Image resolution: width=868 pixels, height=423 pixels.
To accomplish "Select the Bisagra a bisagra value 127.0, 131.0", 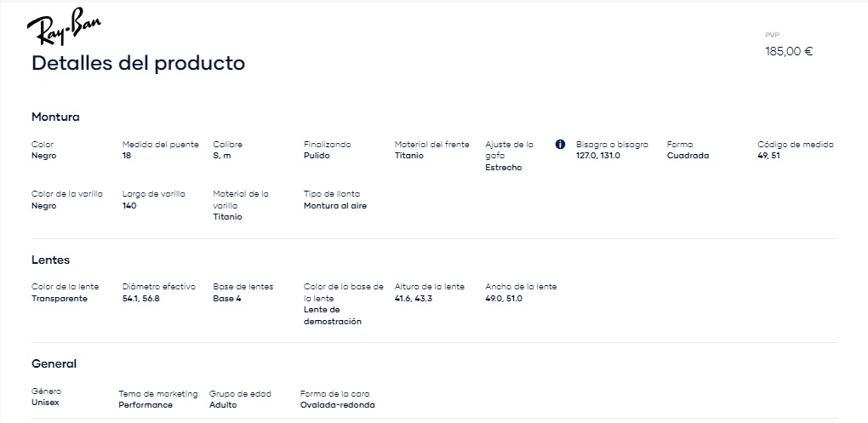I will 598,156.
